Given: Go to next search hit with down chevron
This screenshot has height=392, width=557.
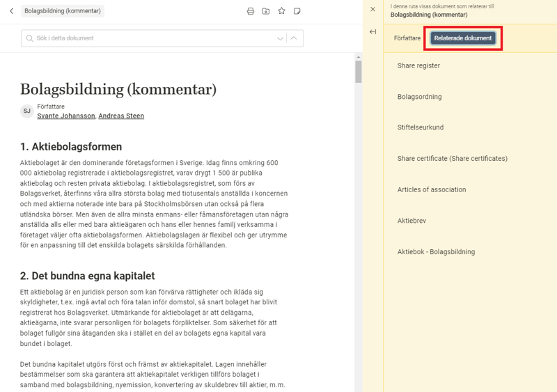Looking at the screenshot, I should 281,38.
